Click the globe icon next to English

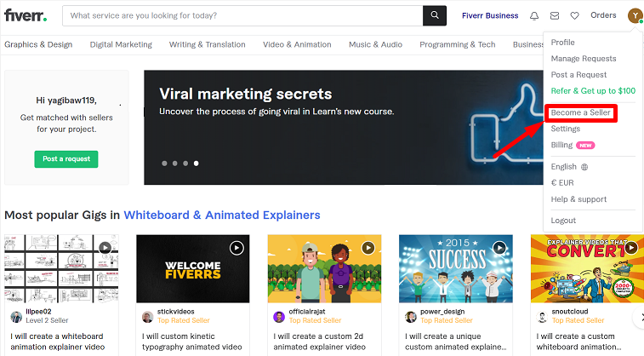tap(584, 167)
